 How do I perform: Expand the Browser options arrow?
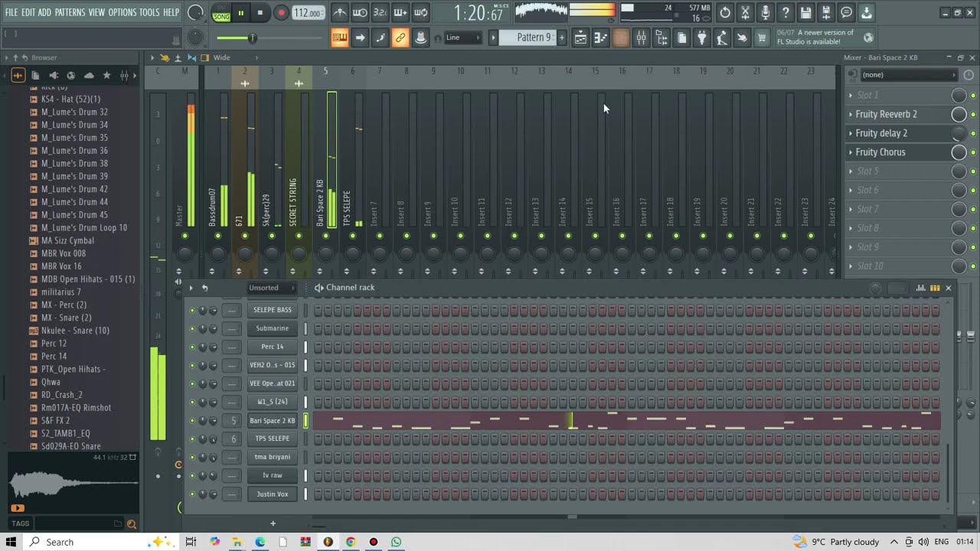[7, 57]
